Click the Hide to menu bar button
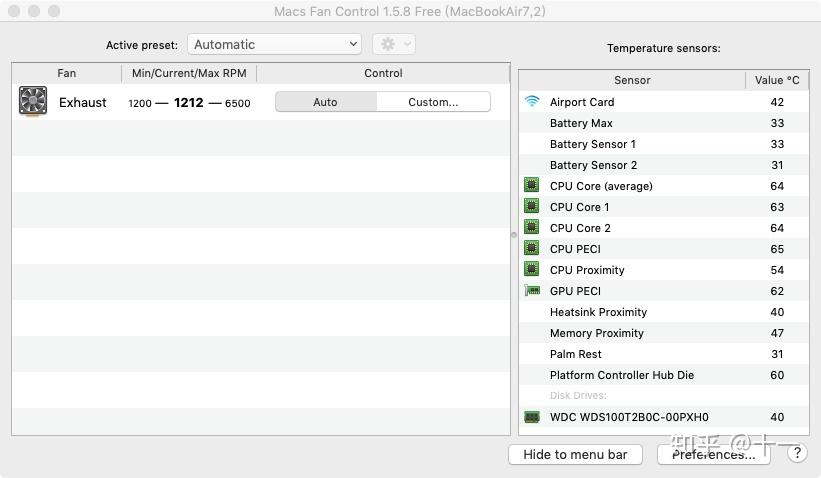Viewport: 821px width, 478px height. (575, 454)
